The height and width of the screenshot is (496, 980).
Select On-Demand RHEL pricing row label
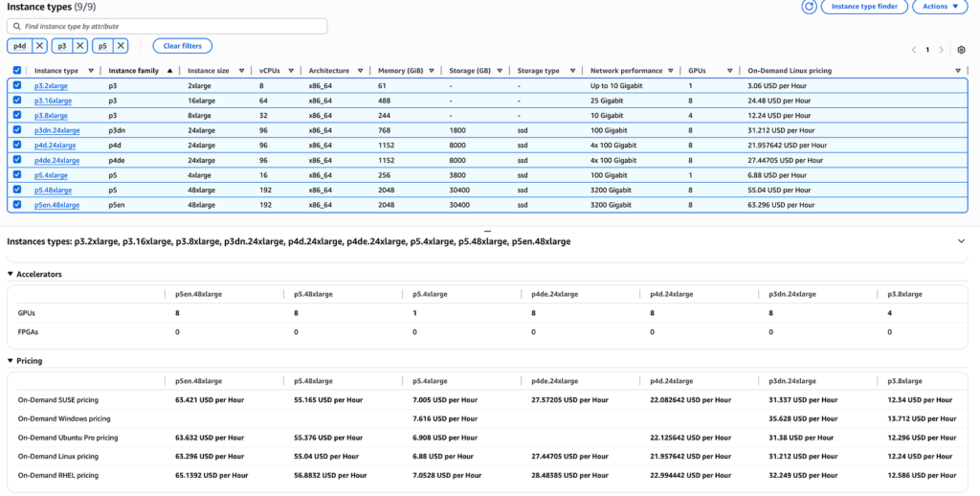[58, 475]
